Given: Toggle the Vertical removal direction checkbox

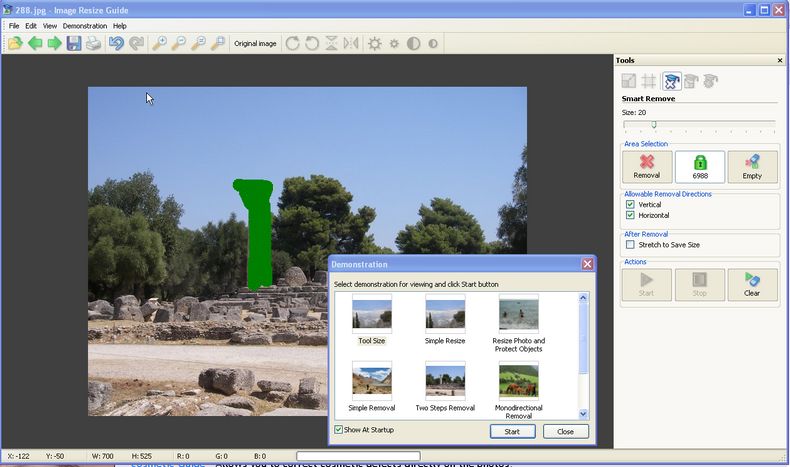Looking at the screenshot, I should [x=630, y=205].
